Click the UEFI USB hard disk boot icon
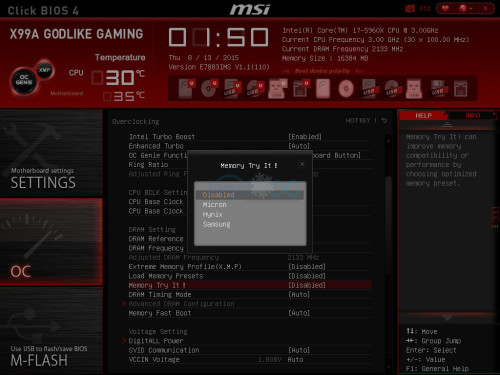Image resolution: width=500 pixels, height=375 pixels. 232,89
